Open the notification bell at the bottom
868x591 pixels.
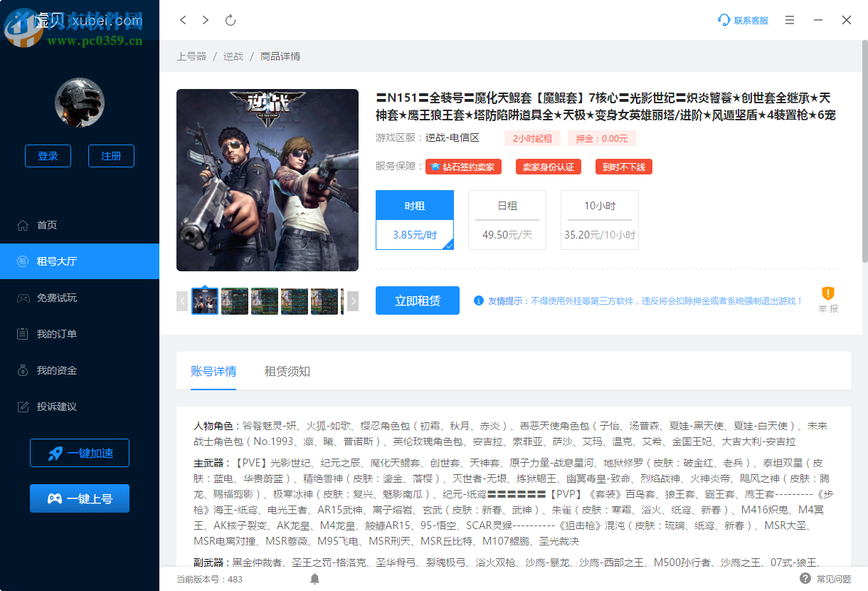coord(314,580)
